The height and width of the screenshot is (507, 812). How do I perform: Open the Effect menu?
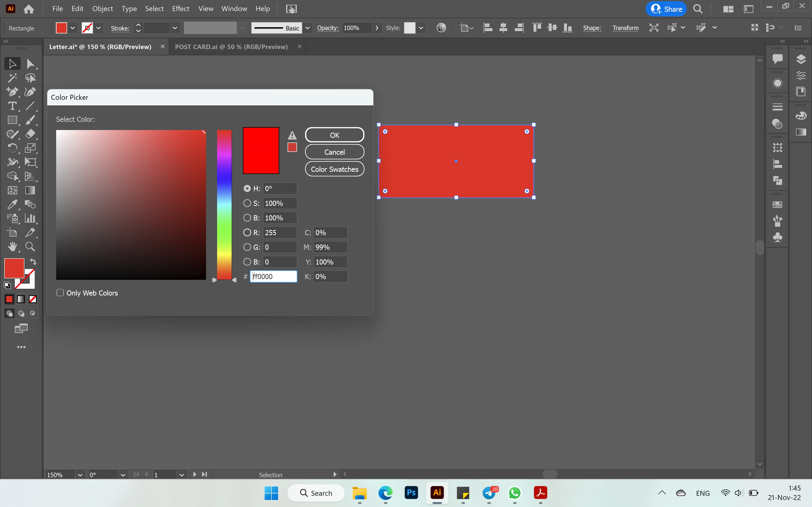click(180, 9)
